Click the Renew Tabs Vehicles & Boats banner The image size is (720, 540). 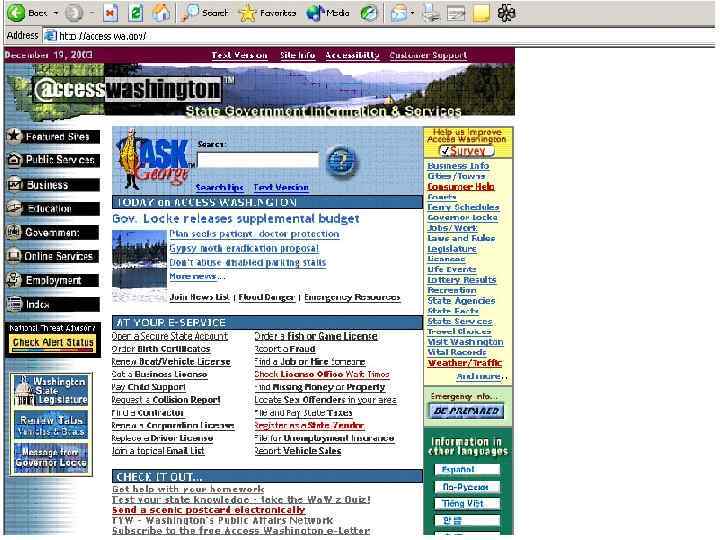click(x=51, y=425)
